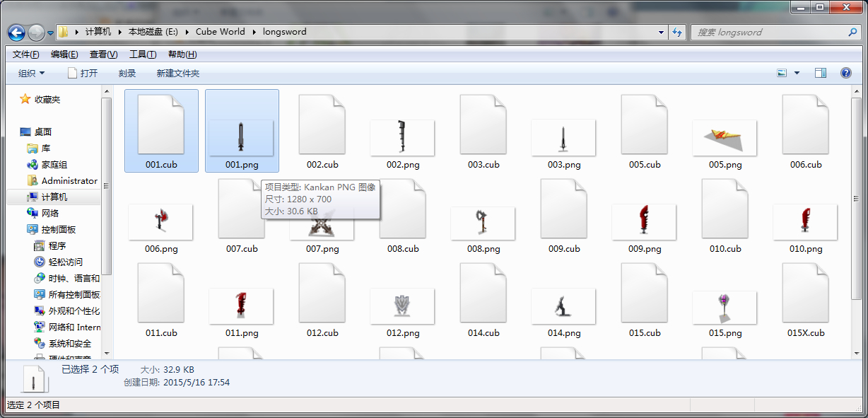Click the 新建文件夹 button
The image size is (868, 418).
click(x=178, y=73)
